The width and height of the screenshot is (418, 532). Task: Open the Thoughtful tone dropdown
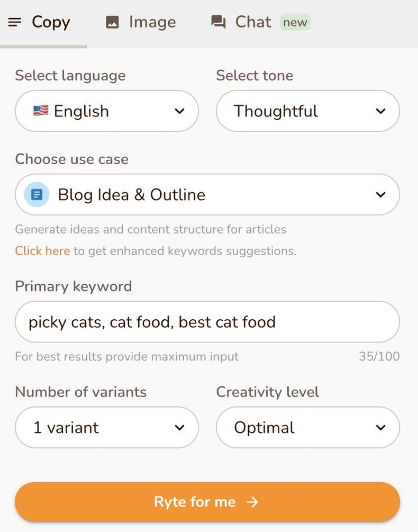pos(307,111)
